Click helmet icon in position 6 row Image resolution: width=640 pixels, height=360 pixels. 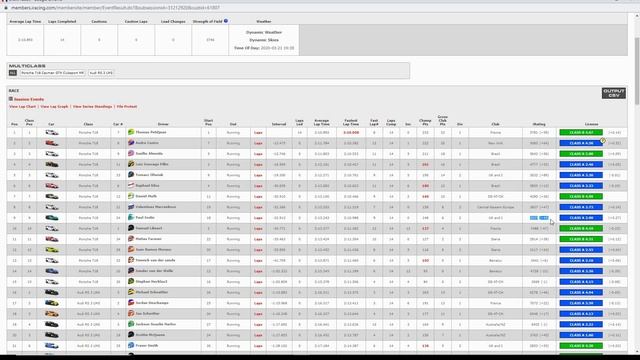click(x=131, y=185)
